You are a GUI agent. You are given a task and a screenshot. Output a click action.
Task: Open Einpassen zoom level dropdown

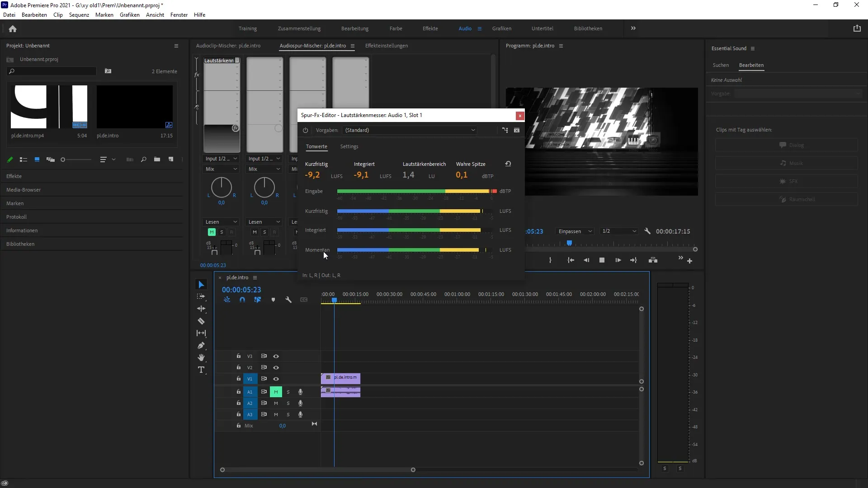[x=575, y=231]
